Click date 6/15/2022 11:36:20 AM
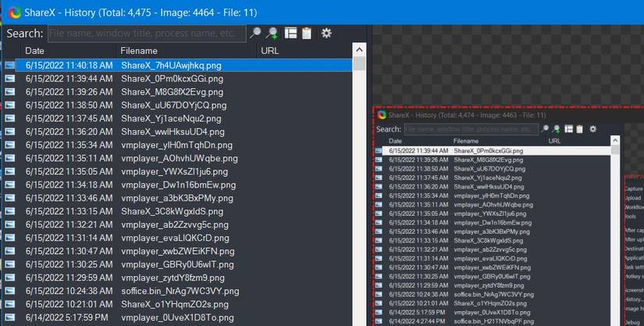Screen dimensions: 644x326 click(x=69, y=131)
